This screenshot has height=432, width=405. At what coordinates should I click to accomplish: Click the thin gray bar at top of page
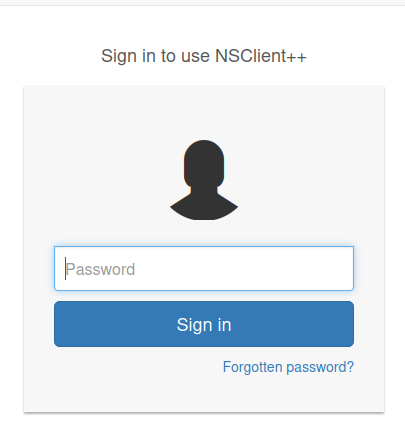[202, 3]
